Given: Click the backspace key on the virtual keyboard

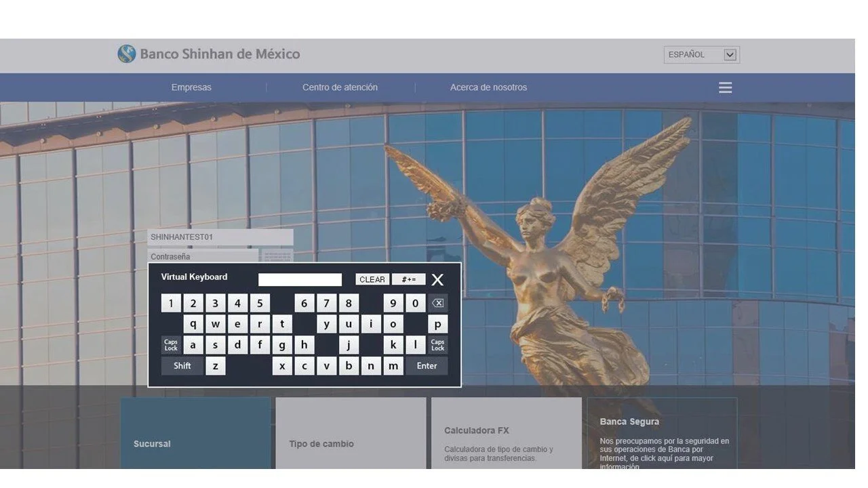Looking at the screenshot, I should 438,304.
